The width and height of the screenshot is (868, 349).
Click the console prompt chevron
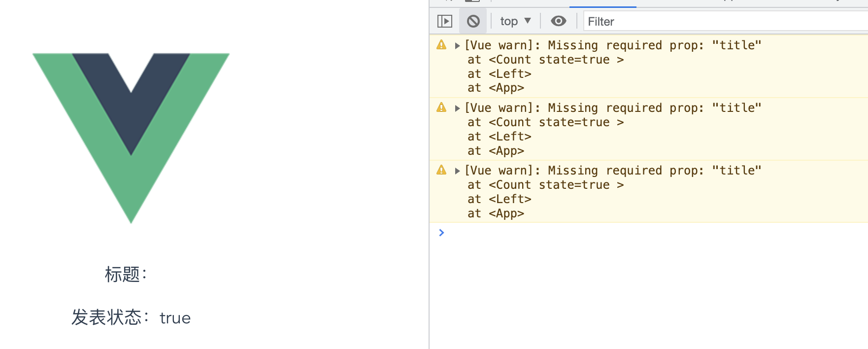pos(441,233)
